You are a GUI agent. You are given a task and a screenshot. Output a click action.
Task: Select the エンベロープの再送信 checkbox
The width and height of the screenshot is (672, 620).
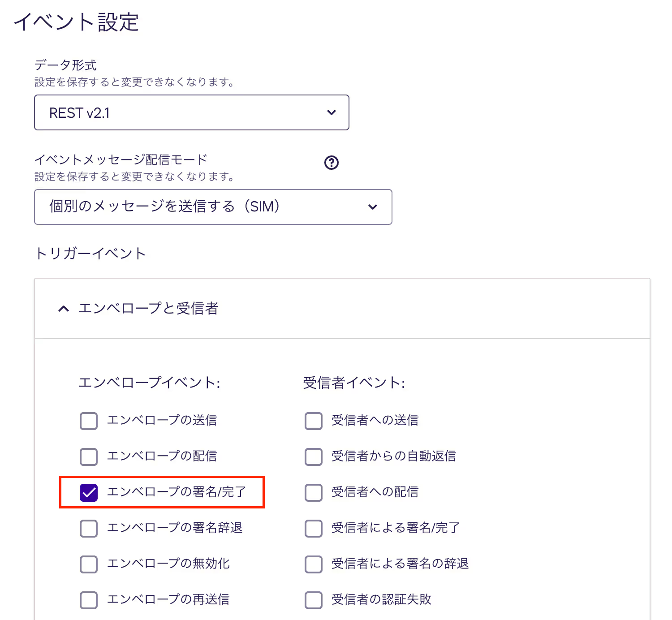coord(89,600)
